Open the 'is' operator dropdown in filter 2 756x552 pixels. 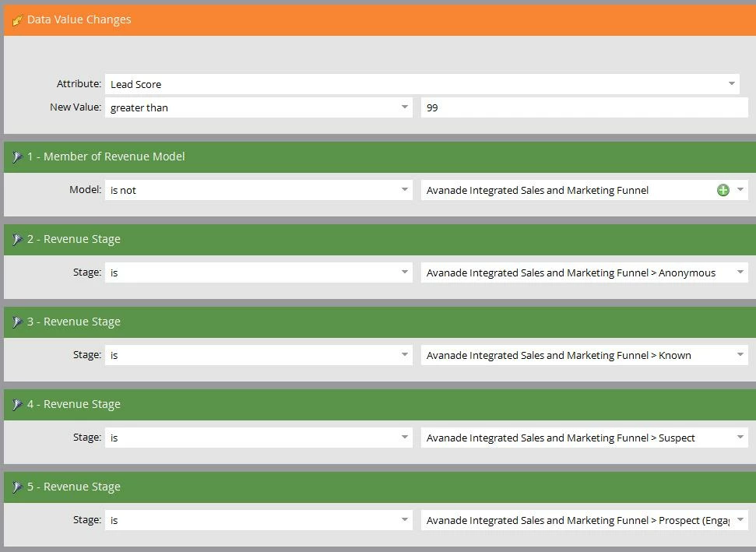pos(405,272)
